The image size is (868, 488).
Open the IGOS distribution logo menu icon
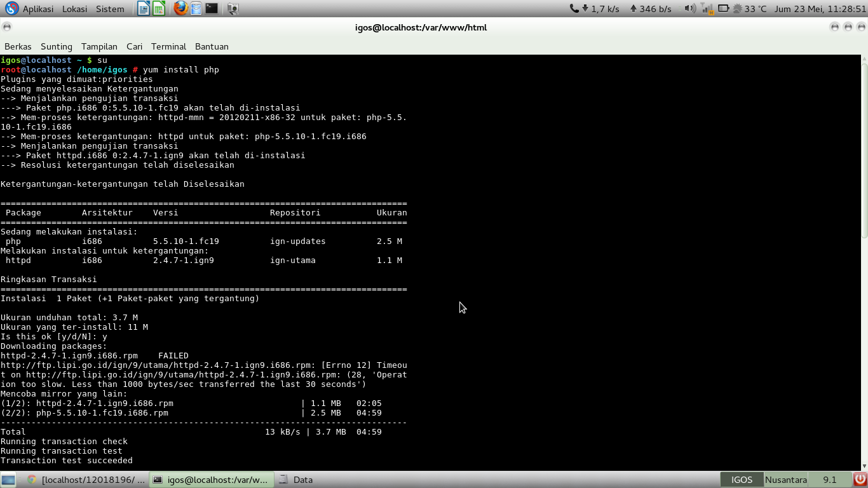(x=12, y=9)
